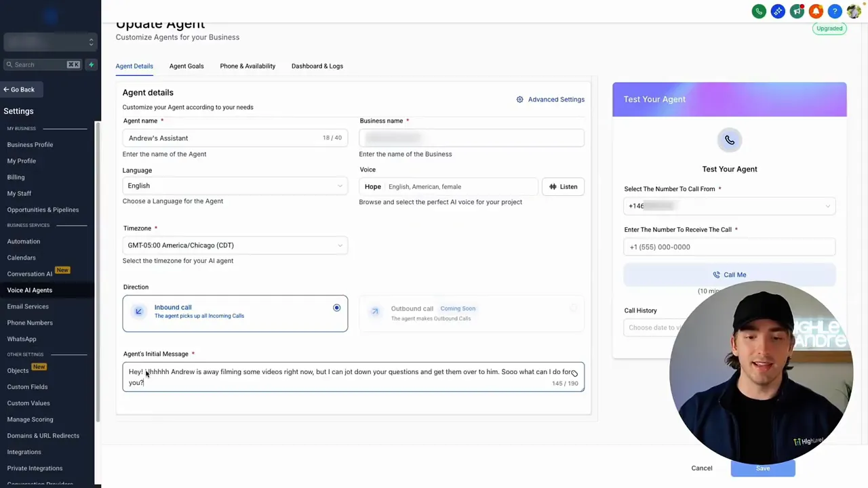
Task: Open My Profile settings
Action: tap(22, 161)
